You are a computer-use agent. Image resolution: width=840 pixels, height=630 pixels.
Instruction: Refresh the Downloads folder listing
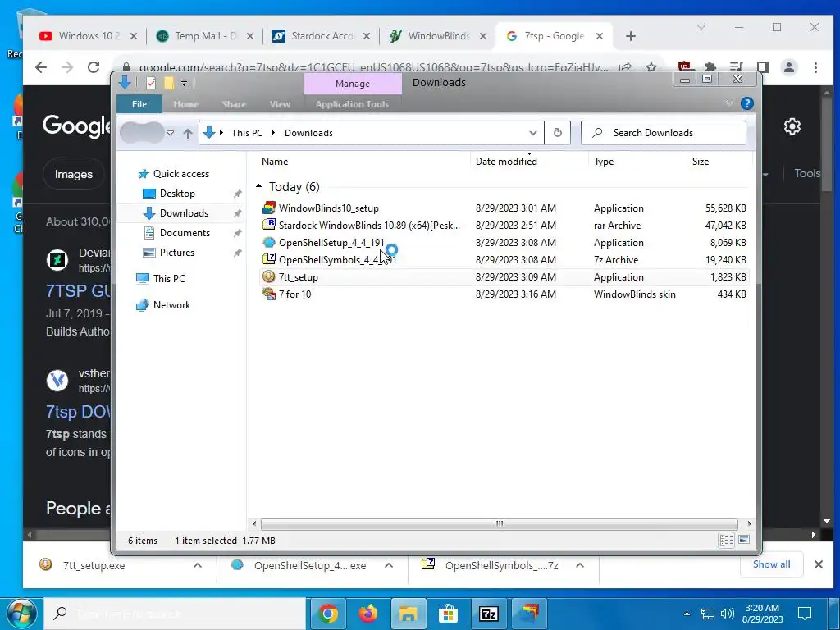558,133
